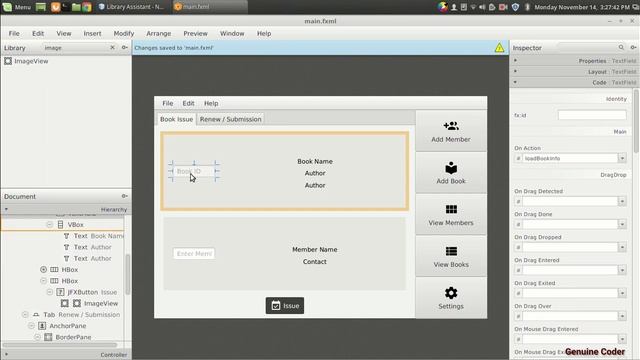Click the Settings gear icon
Screen dimensions: 640x360
coord(451,293)
